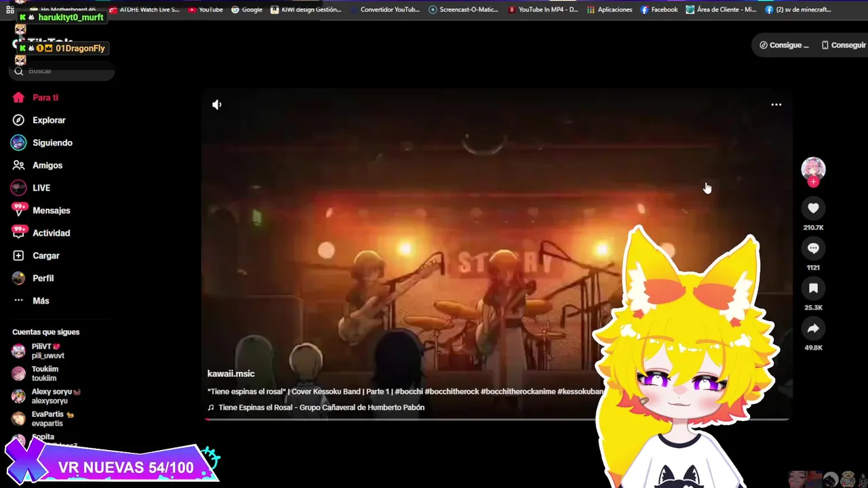868x488 pixels.
Task: Click the #bocchitherockanime hashtag
Action: pyautogui.click(x=518, y=391)
